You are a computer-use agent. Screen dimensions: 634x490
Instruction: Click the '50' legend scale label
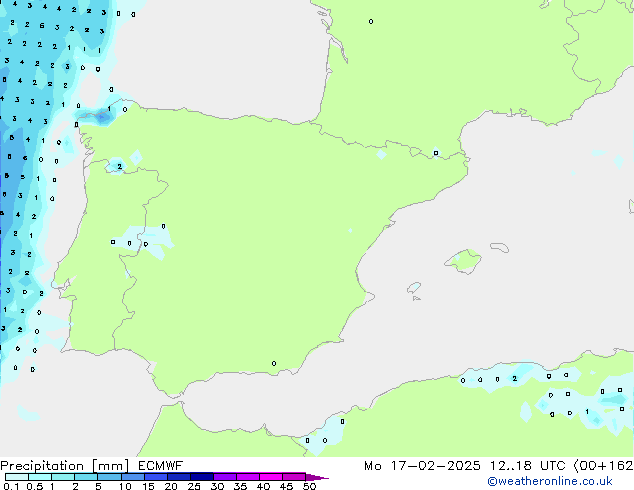tap(309, 486)
